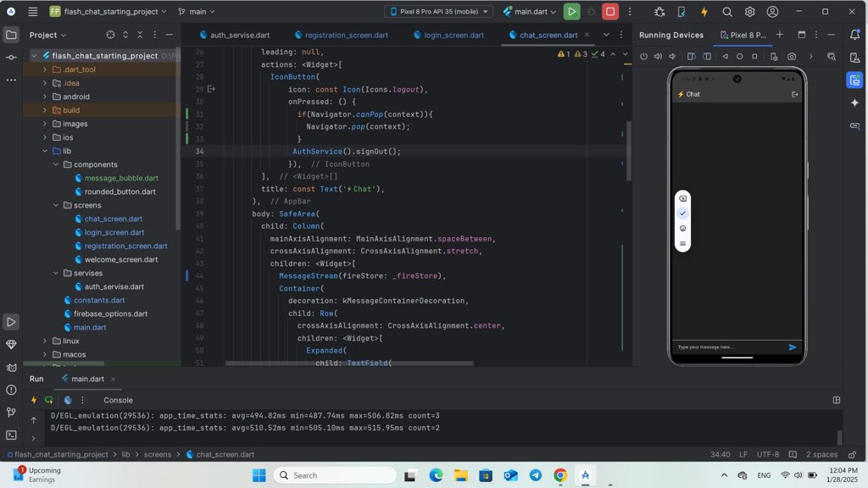Screen dimensions: 868x488
Task: Rotate emulator left icon
Action: click(692, 57)
